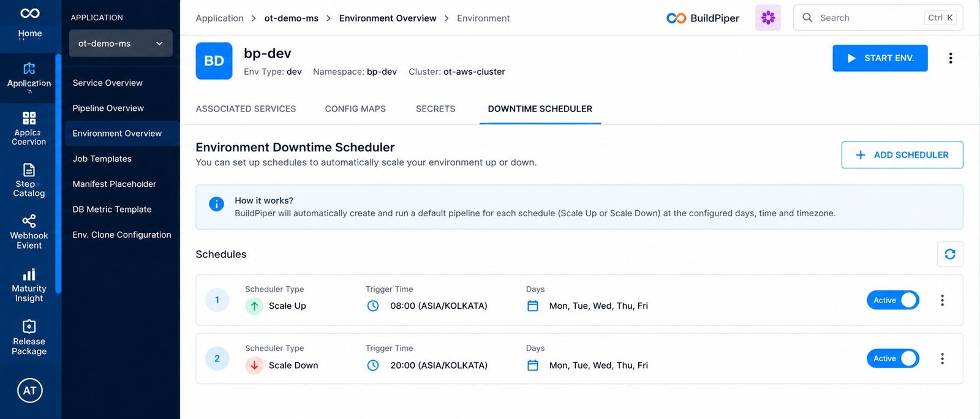The image size is (980, 419).
Task: Click the bp-dev environment title
Action: pyautogui.click(x=268, y=53)
